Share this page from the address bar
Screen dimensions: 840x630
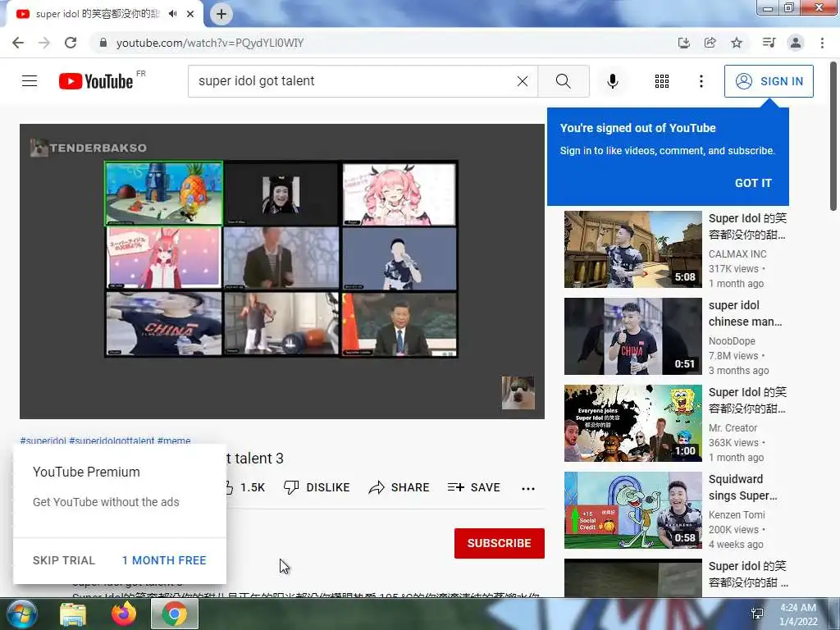click(710, 43)
